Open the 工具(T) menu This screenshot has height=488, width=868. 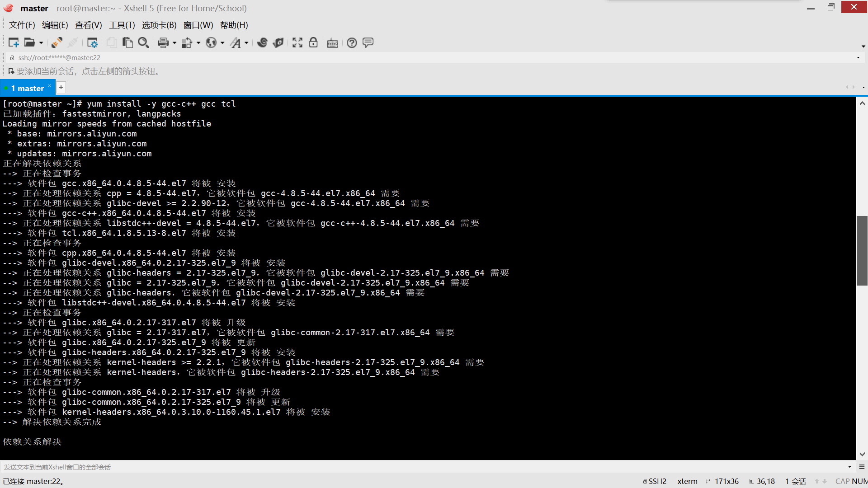pos(122,25)
